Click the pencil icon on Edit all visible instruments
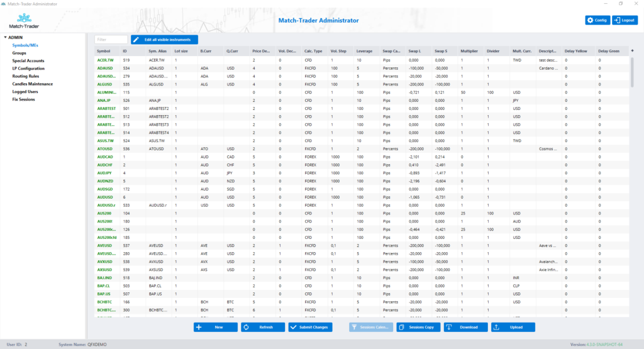This screenshot has width=644, height=349. (x=136, y=40)
